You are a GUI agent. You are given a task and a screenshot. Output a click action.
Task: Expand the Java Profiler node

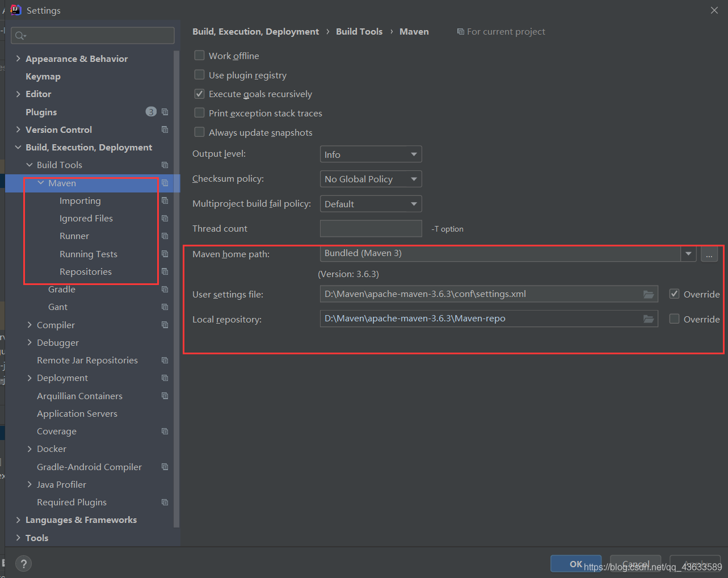30,484
